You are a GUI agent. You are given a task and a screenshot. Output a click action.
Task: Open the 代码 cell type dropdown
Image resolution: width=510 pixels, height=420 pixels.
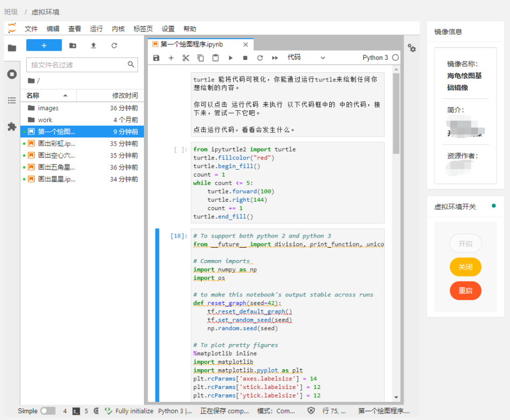pos(306,58)
